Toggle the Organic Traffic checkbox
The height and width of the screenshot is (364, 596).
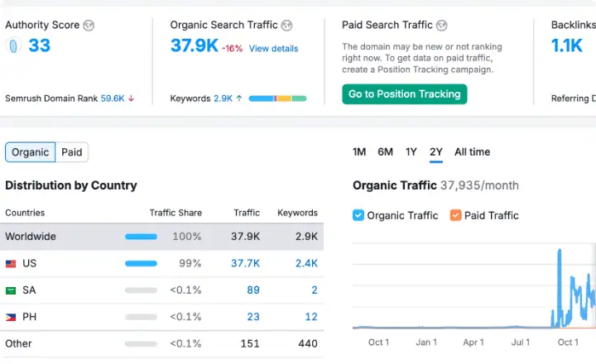click(358, 215)
